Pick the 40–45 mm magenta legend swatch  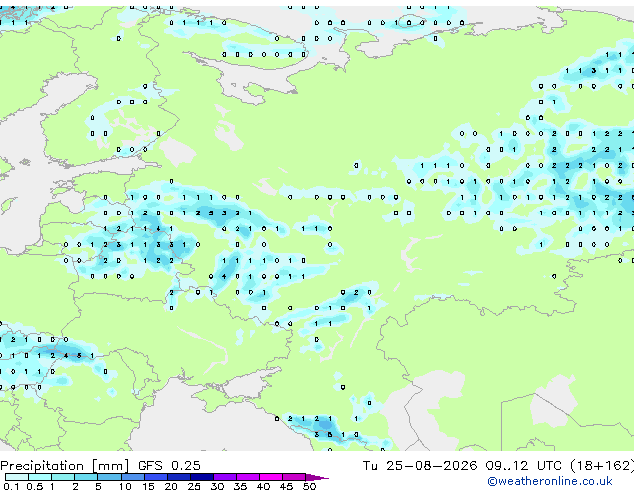(271, 477)
